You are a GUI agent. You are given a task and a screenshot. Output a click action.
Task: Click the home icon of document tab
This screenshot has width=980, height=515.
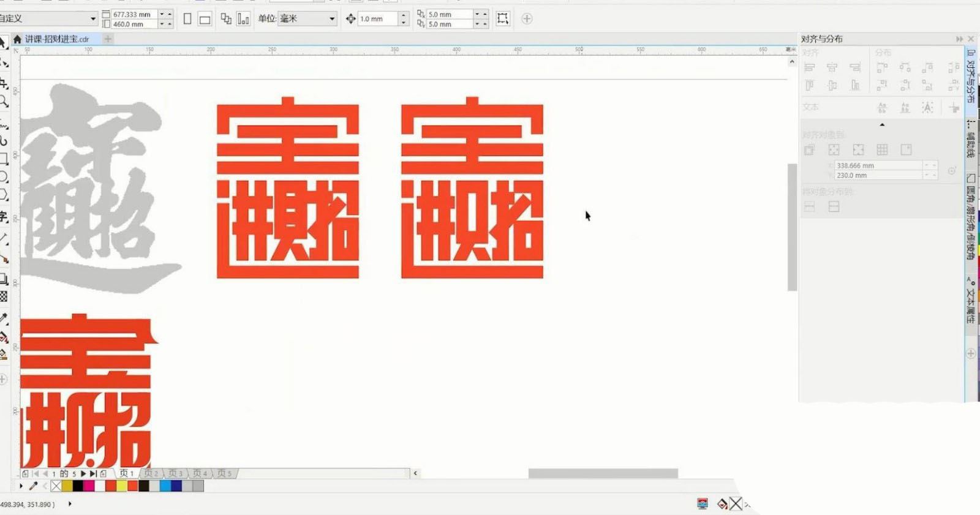pyautogui.click(x=17, y=39)
